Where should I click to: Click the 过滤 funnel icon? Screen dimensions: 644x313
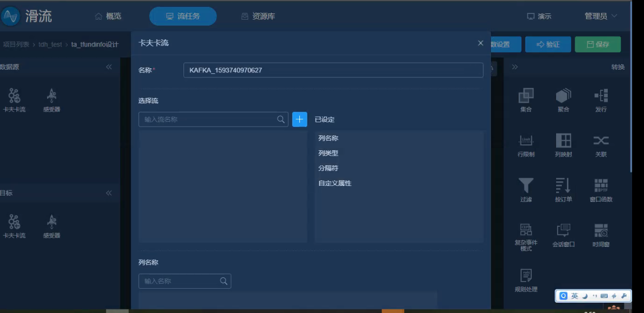click(x=526, y=186)
